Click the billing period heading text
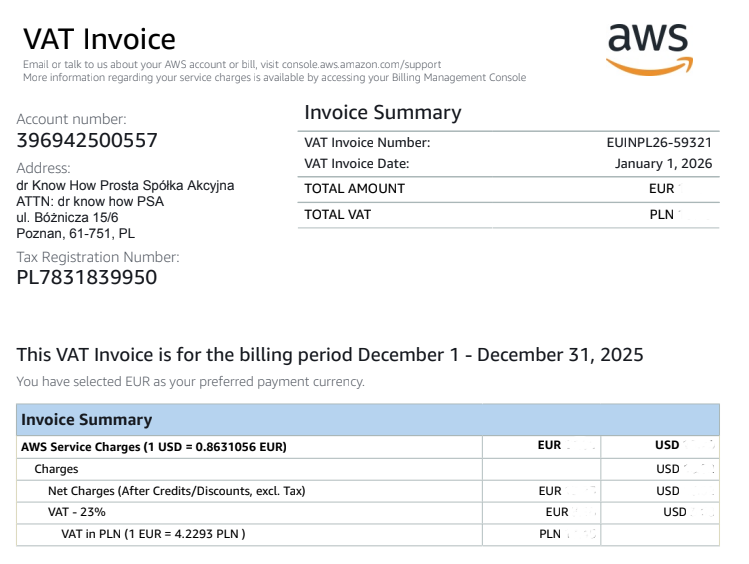This screenshot has height=564, width=749. [x=330, y=355]
